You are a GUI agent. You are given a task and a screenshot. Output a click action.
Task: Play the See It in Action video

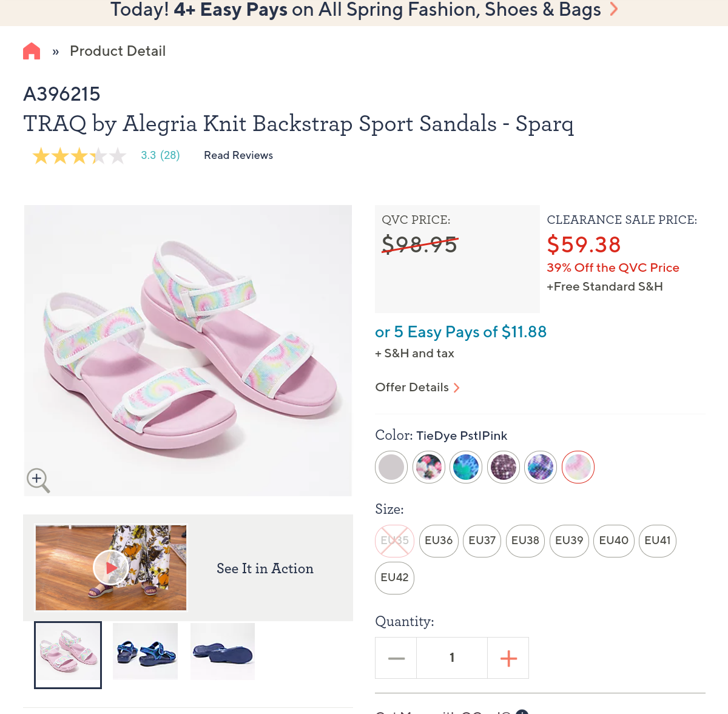[110, 568]
